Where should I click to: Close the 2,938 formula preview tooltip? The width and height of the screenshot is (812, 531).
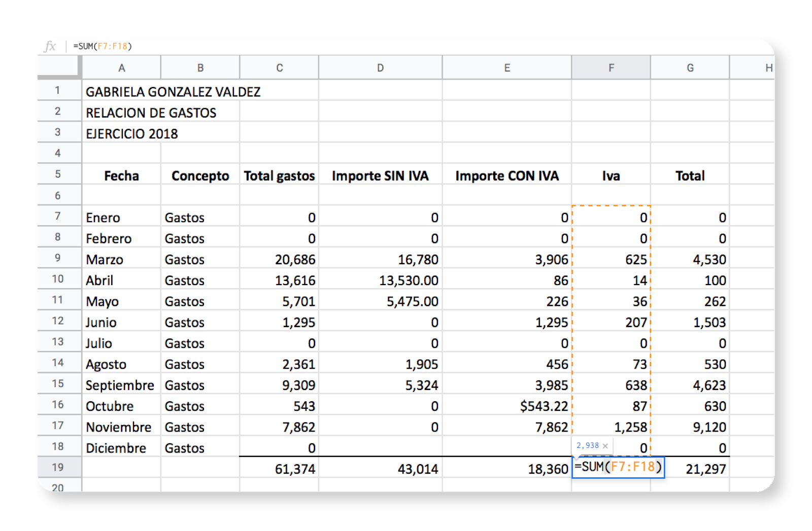pos(605,446)
